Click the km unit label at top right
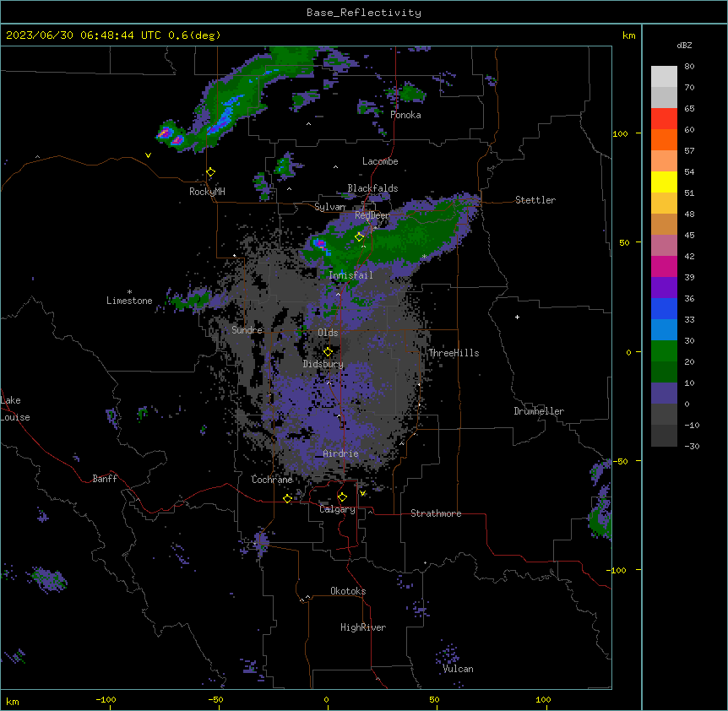 pos(628,35)
